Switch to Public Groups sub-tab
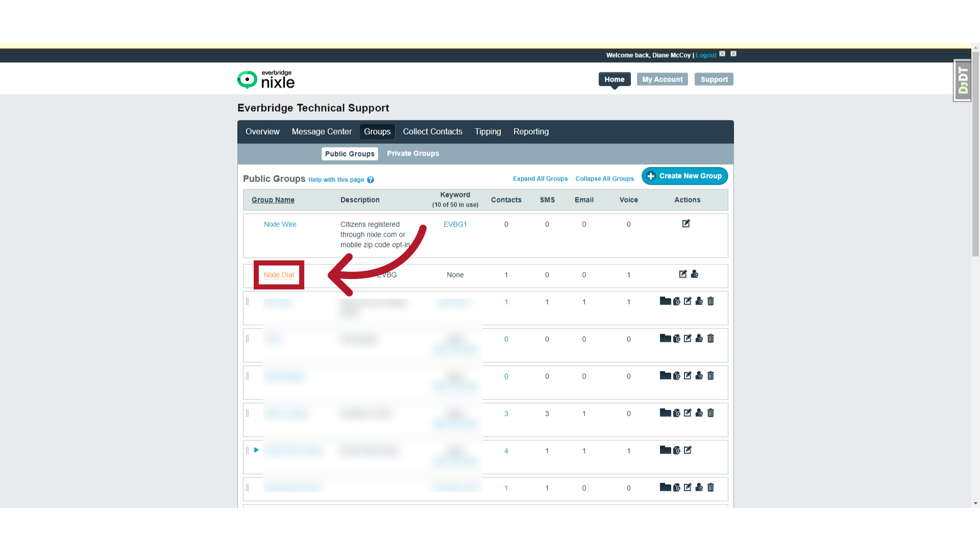The width and height of the screenshot is (980, 551). click(x=350, y=154)
